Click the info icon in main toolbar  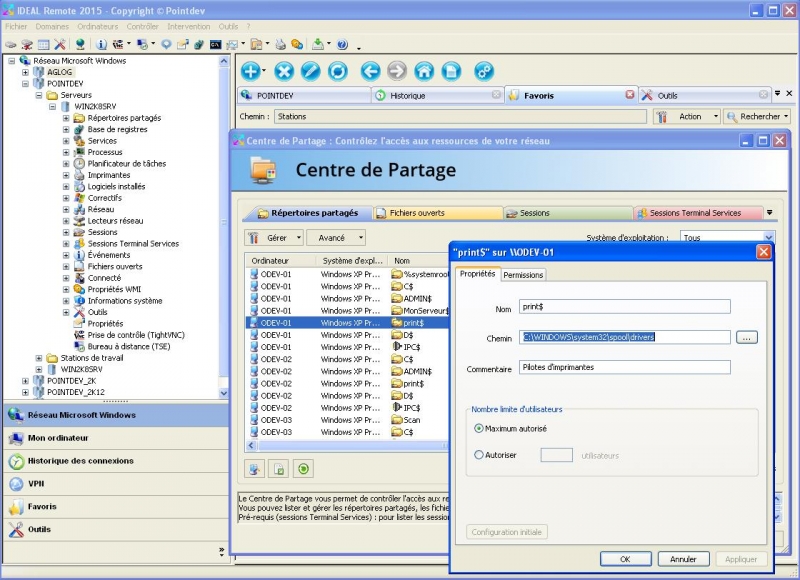click(101, 45)
